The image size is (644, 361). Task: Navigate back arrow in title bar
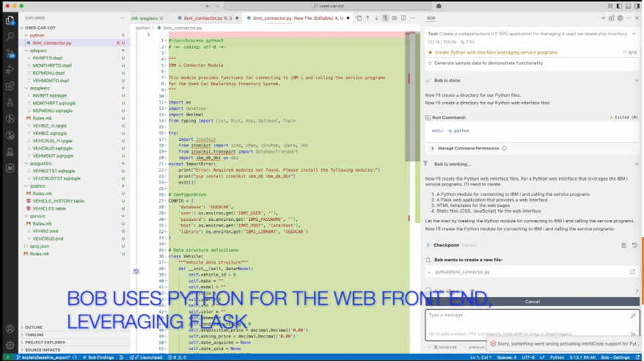point(208,6)
